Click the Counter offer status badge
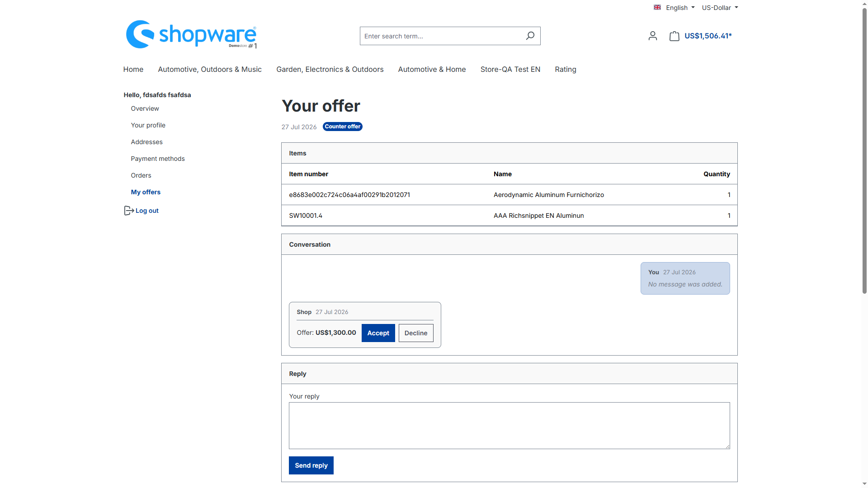The image size is (868, 488). click(x=342, y=127)
